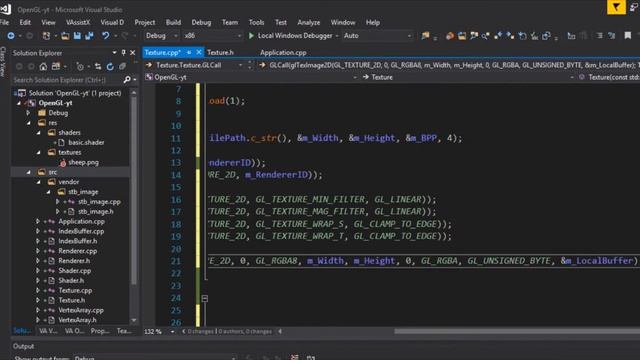The image size is (640, 360).
Task: Select IndexBuffer.h in Solution Explorer
Action: [x=78, y=241]
